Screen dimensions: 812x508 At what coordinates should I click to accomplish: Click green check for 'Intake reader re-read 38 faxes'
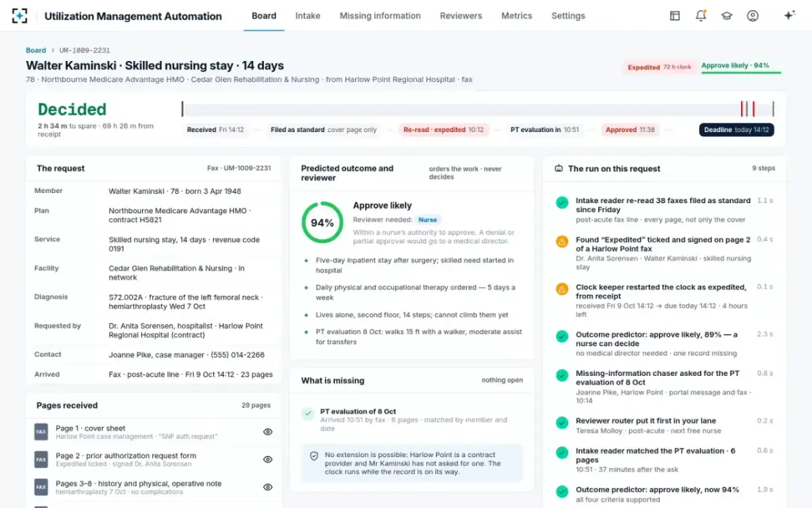pyautogui.click(x=562, y=202)
